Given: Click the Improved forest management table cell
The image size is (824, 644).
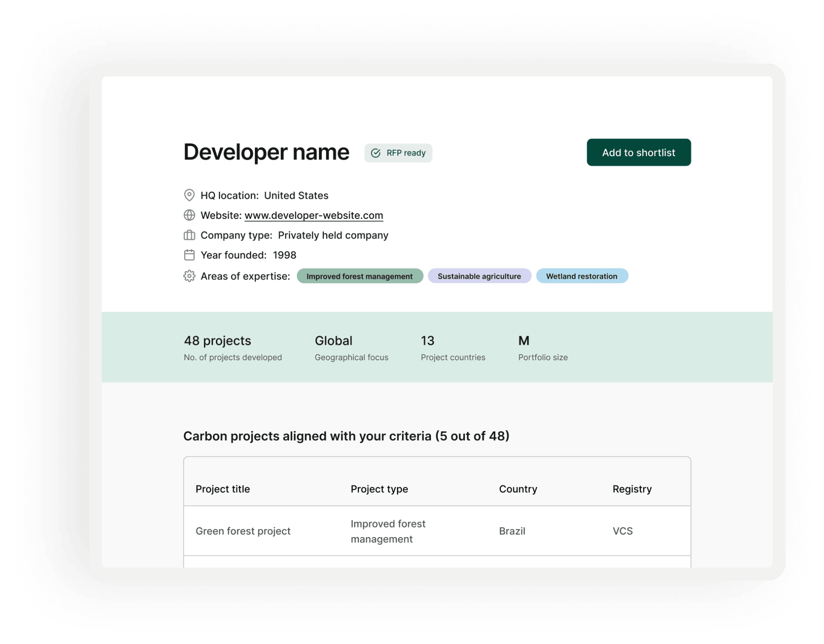Looking at the screenshot, I should coord(388,531).
